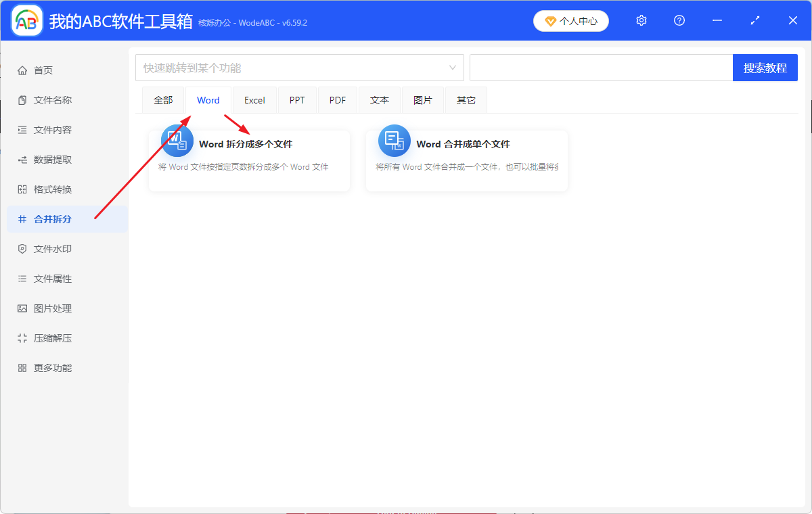Open the help question mark icon

tap(679, 20)
